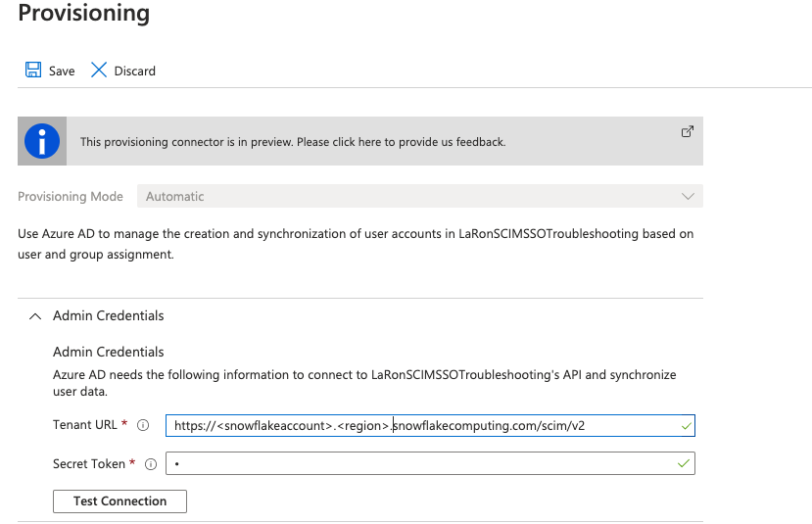Click the green checkmark in Secret Token field
The height and width of the screenshot is (524, 812).
click(x=683, y=463)
